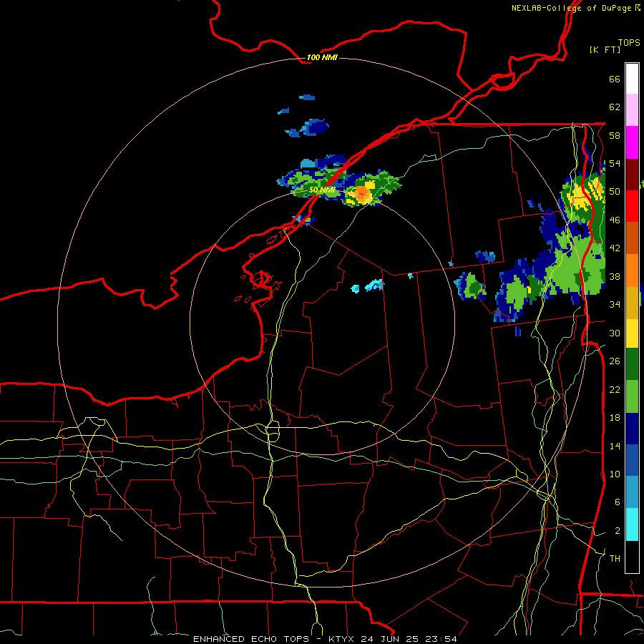Click the TH legend label

[615, 559]
